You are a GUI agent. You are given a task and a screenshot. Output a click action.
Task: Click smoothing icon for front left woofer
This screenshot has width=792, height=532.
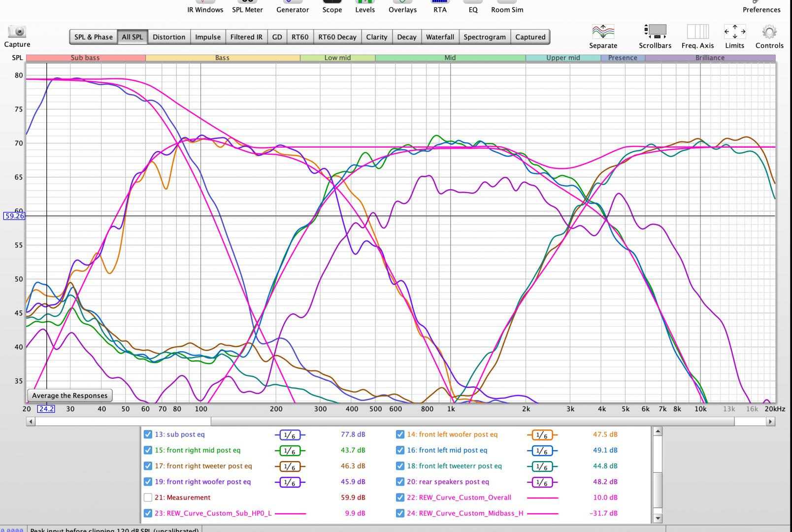(542, 435)
